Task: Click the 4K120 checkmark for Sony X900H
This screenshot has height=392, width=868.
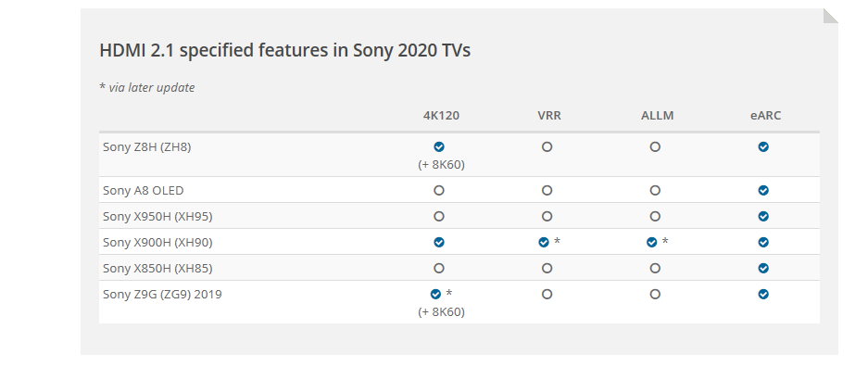Action: pyautogui.click(x=439, y=242)
